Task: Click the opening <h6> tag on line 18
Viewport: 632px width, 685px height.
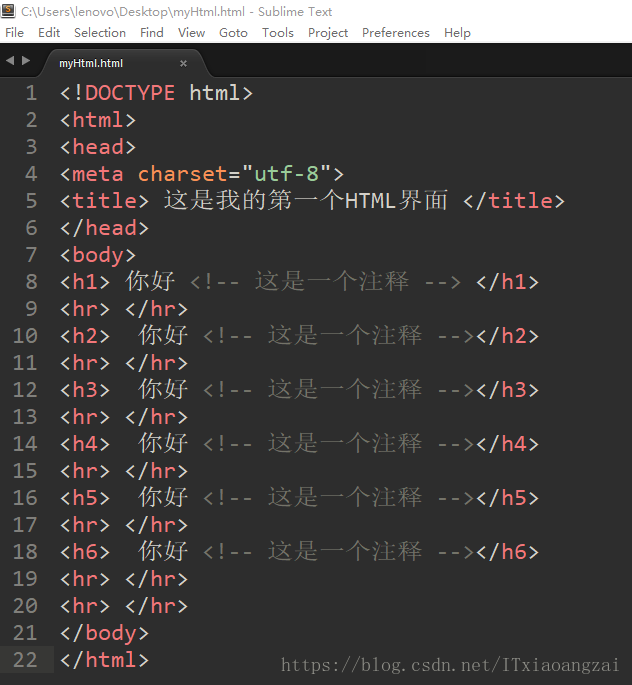Action: [x=85, y=552]
